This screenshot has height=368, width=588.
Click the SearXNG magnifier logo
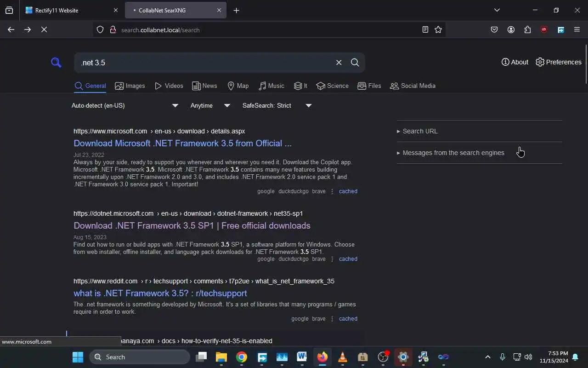click(56, 63)
